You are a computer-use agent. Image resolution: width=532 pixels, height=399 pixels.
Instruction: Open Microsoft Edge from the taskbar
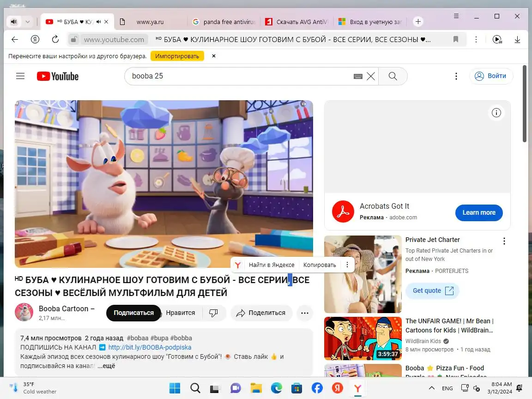click(277, 388)
